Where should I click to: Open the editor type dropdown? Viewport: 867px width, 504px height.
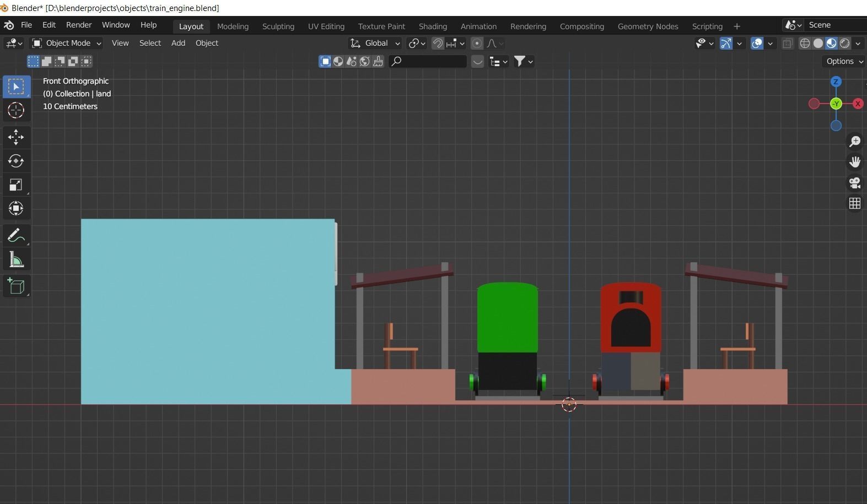click(14, 43)
